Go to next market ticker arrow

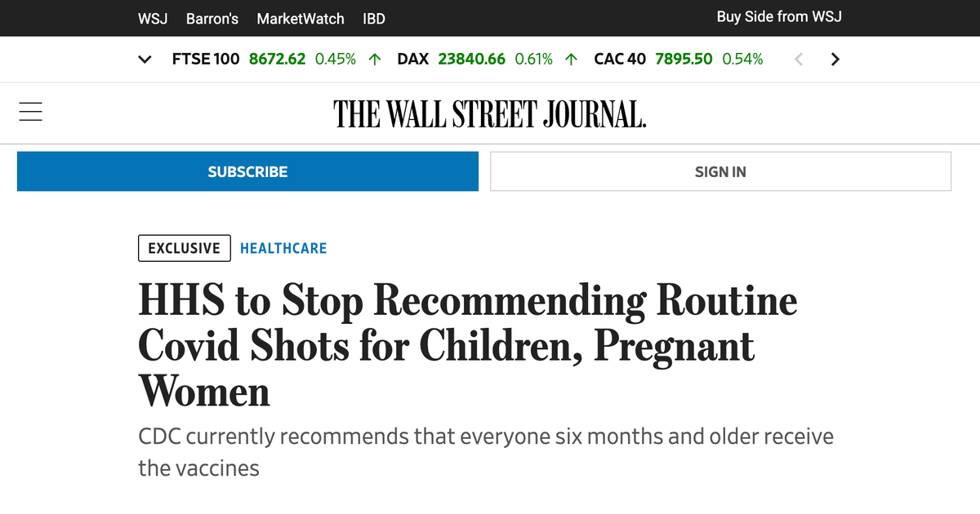coord(835,59)
